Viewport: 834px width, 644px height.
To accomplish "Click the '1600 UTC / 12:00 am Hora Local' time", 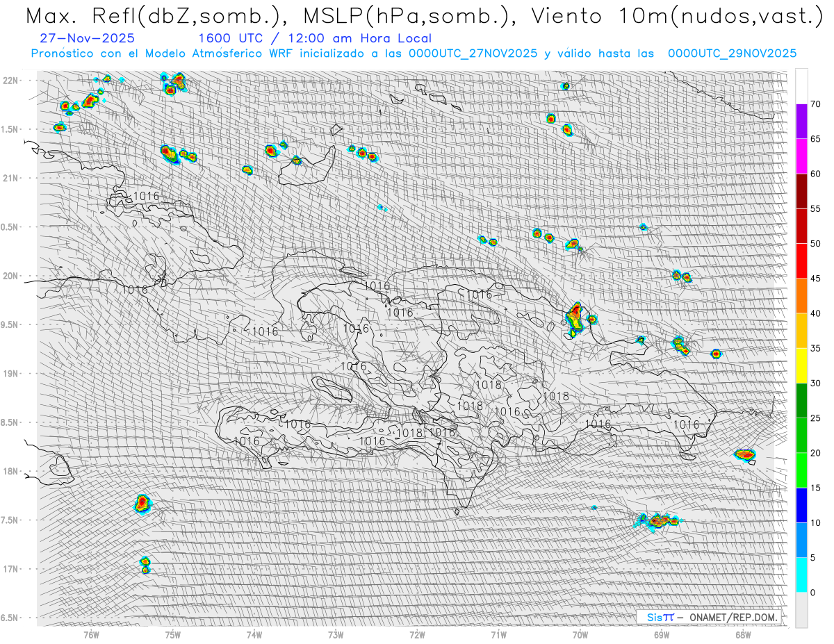I will 314,38.
